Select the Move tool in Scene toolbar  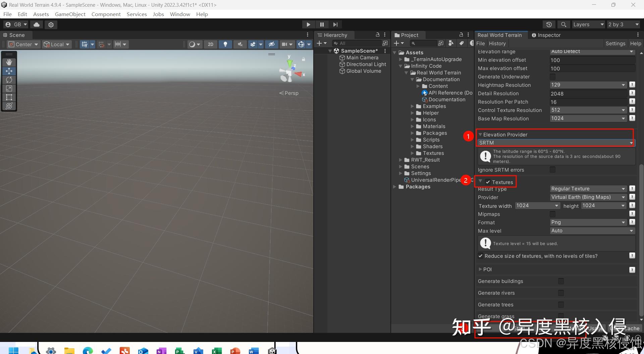(x=9, y=71)
